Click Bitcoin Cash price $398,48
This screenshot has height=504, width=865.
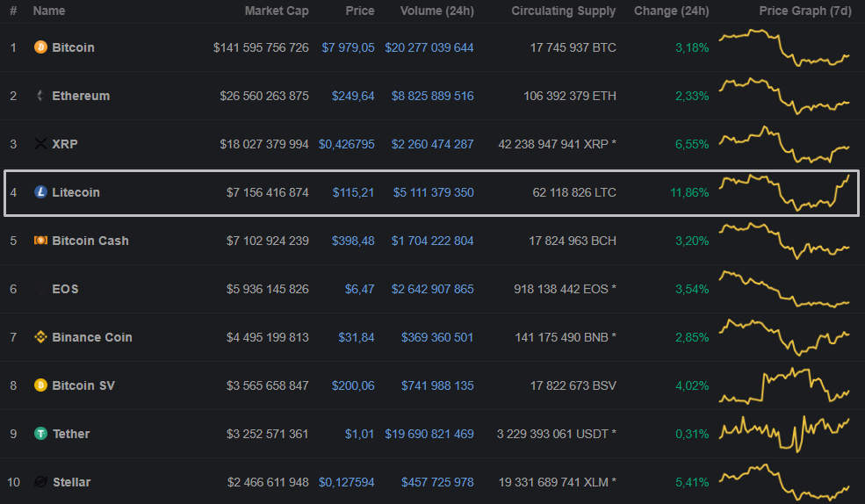point(353,241)
